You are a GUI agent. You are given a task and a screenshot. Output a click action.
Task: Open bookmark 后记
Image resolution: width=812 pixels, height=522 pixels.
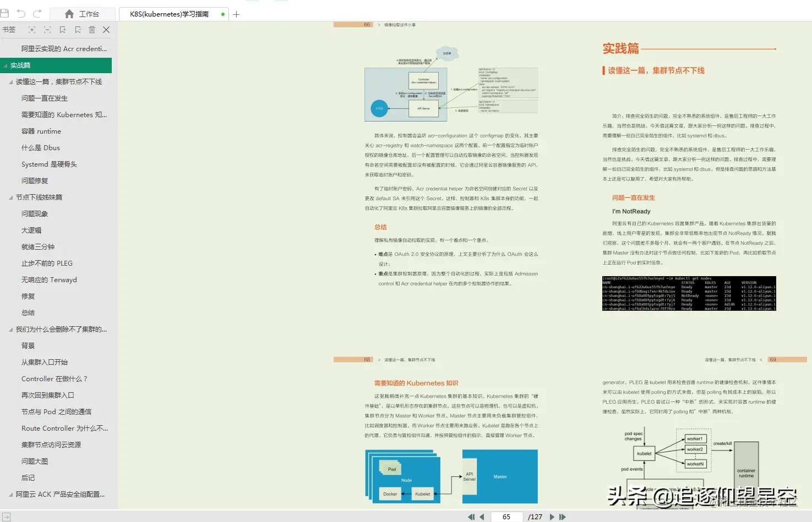pyautogui.click(x=28, y=478)
